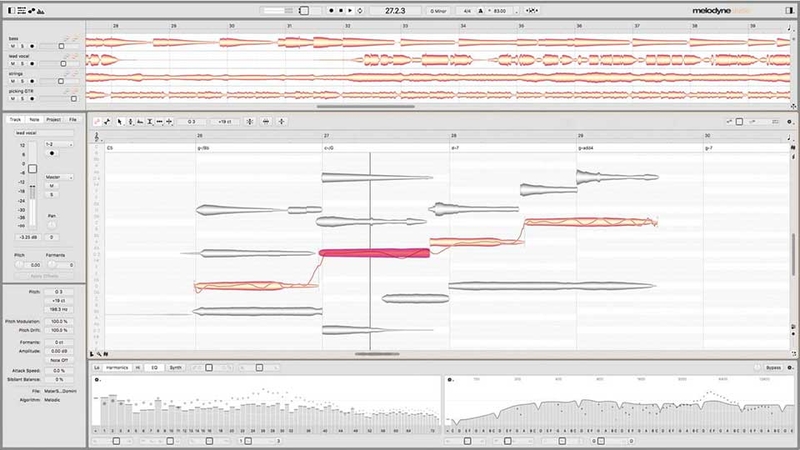Click the note assignment mode icon
Image resolution: width=800 pixels, height=450 pixels.
pyautogui.click(x=107, y=121)
